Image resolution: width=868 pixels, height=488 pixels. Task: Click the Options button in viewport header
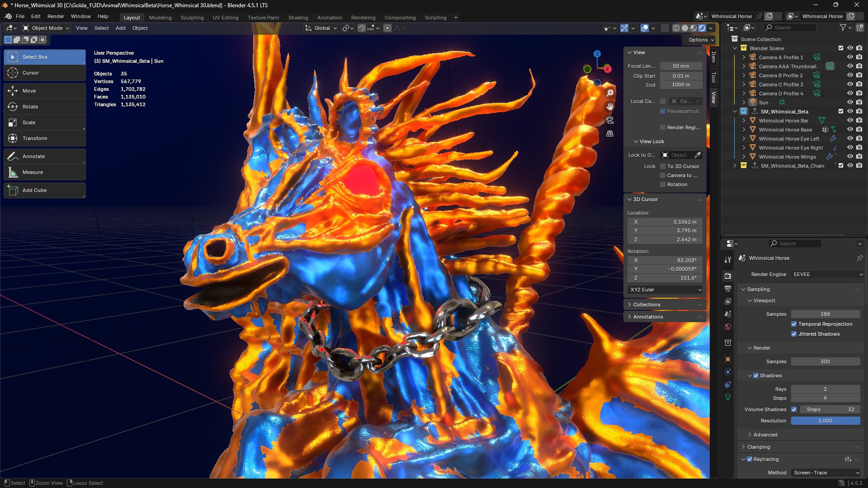[x=699, y=39]
